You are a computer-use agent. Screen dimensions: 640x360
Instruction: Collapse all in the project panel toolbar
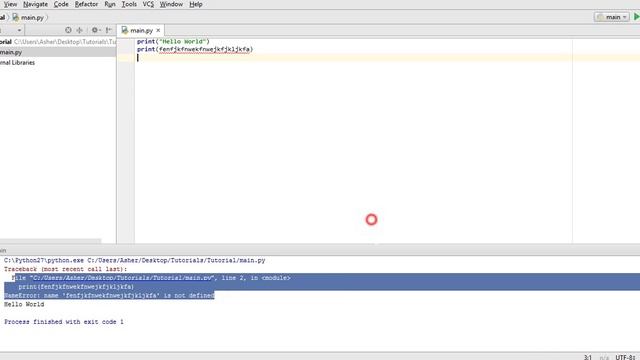coord(80,30)
